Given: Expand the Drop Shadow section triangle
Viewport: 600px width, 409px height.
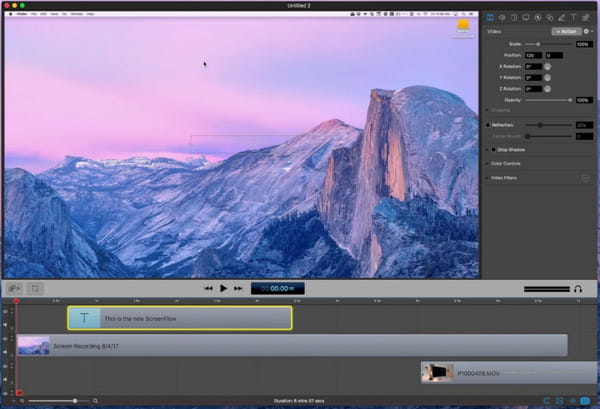Looking at the screenshot, I should [x=487, y=150].
